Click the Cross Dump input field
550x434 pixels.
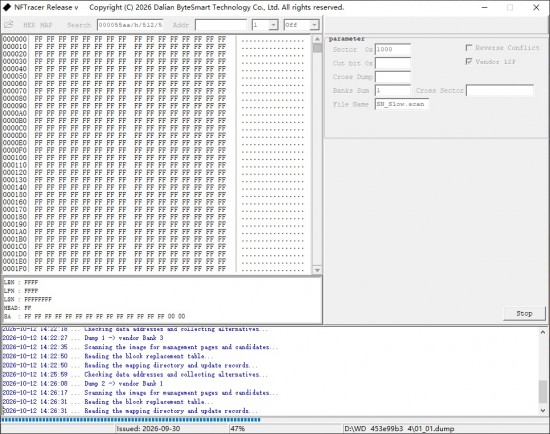393,77
